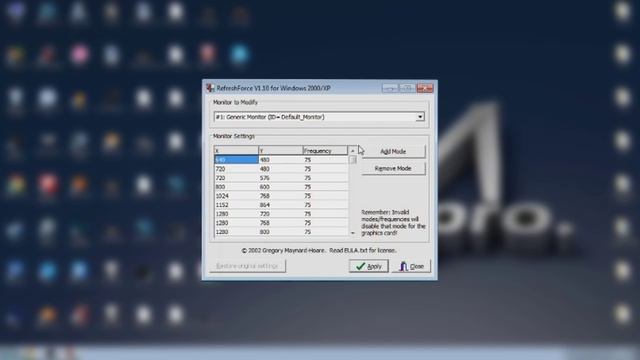The image size is (640, 360).
Task: Select the 480 Y cell in the 720x480 row
Action: [x=281, y=169]
